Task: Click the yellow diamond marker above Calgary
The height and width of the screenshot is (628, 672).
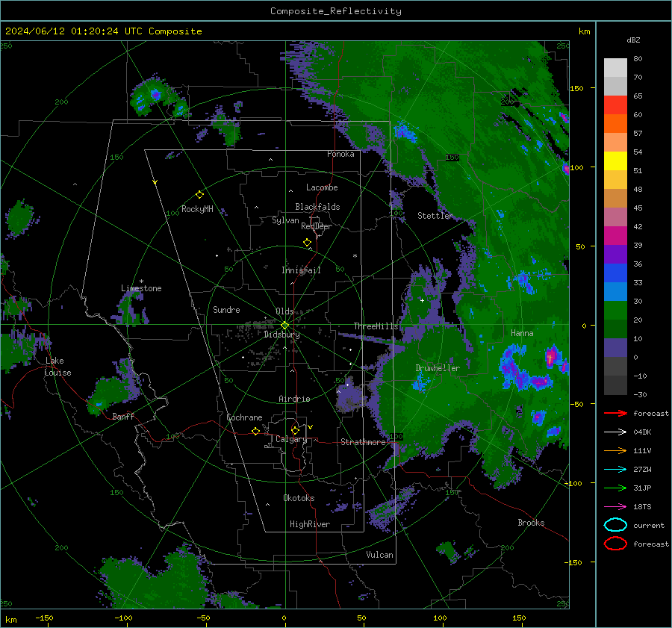Action: [x=295, y=430]
